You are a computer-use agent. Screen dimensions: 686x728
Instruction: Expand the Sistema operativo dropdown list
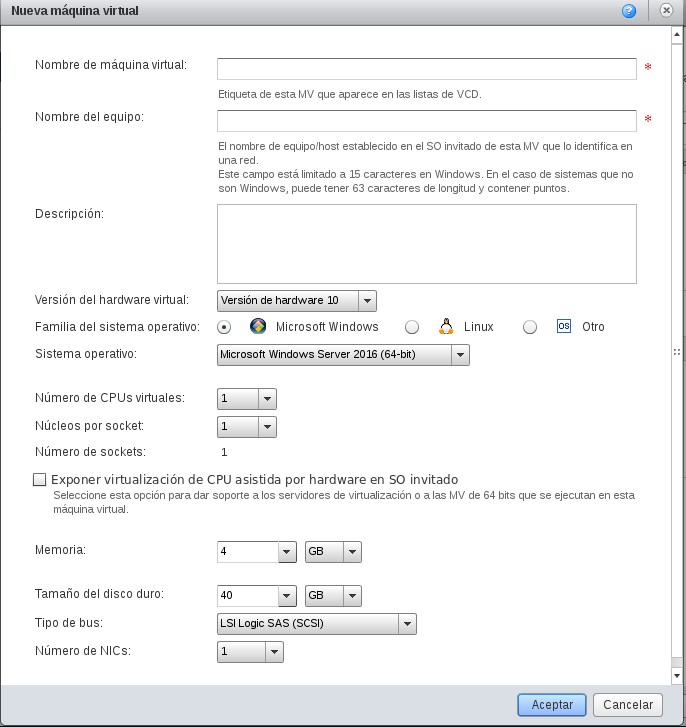pos(459,355)
